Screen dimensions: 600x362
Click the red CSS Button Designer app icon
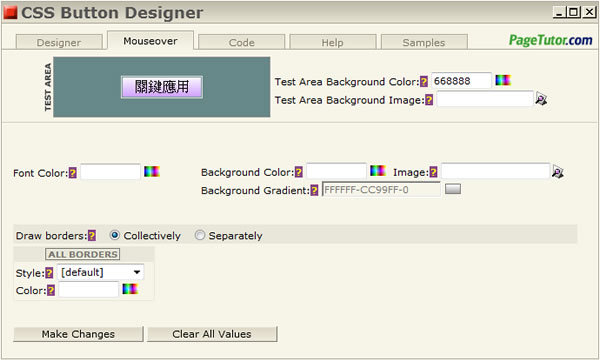coord(10,13)
